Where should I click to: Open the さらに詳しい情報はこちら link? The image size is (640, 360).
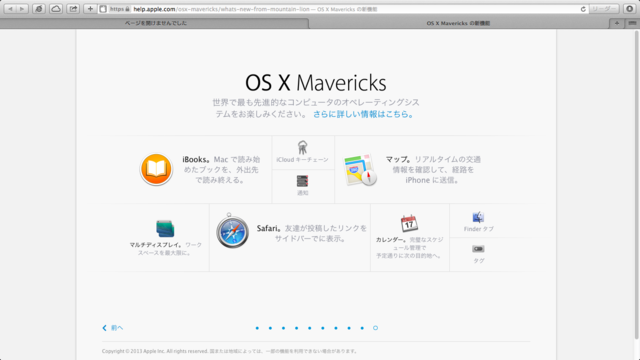364,114
